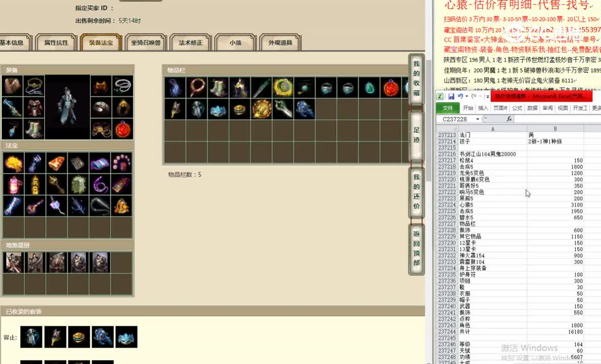Image resolution: width=601 pixels, height=364 pixels.
Task: Open the first collected set item icon
Action: [31, 337]
